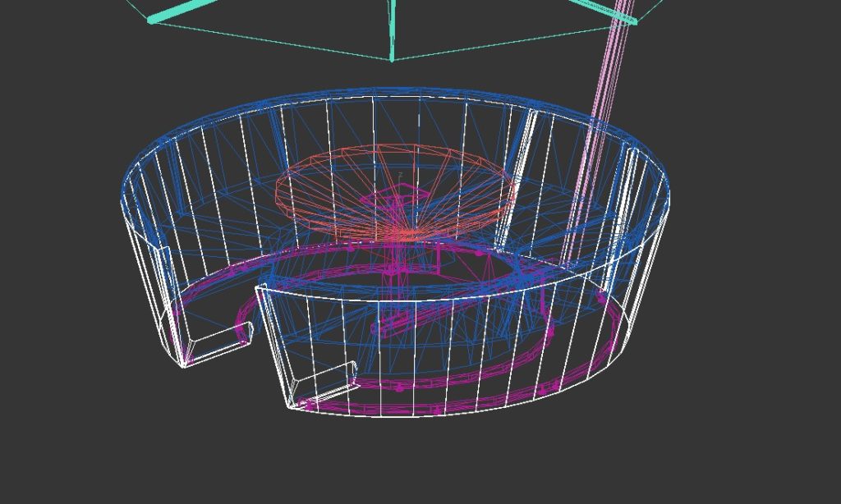841x504 pixels.
Task: Pick the white box at right gap edge
Action: pyautogui.click(x=327, y=380)
